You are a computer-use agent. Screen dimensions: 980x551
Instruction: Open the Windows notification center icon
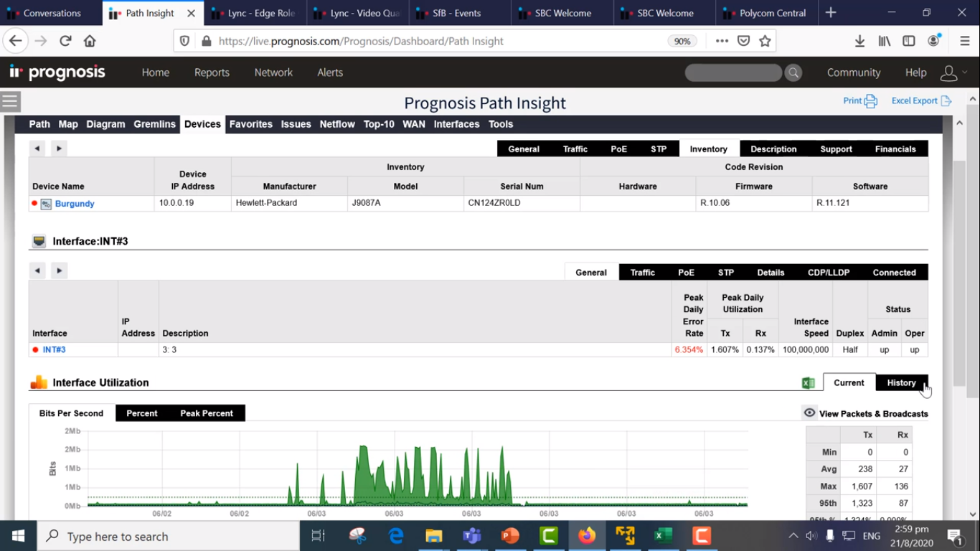[955, 536]
